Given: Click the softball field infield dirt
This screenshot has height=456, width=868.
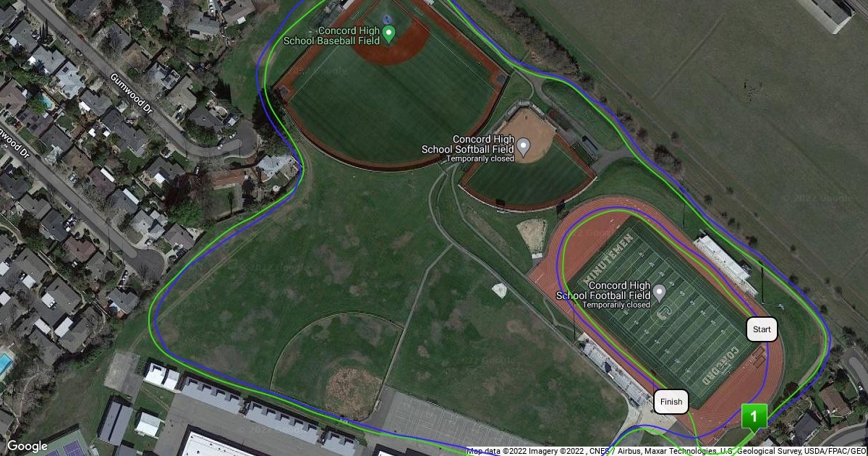Looking at the screenshot, I should point(527,138).
